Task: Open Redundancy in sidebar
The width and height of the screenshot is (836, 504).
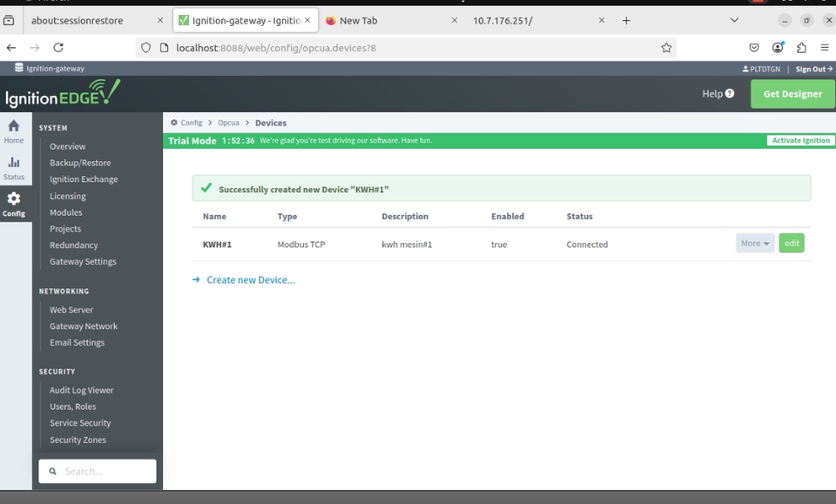Action: pyautogui.click(x=73, y=245)
